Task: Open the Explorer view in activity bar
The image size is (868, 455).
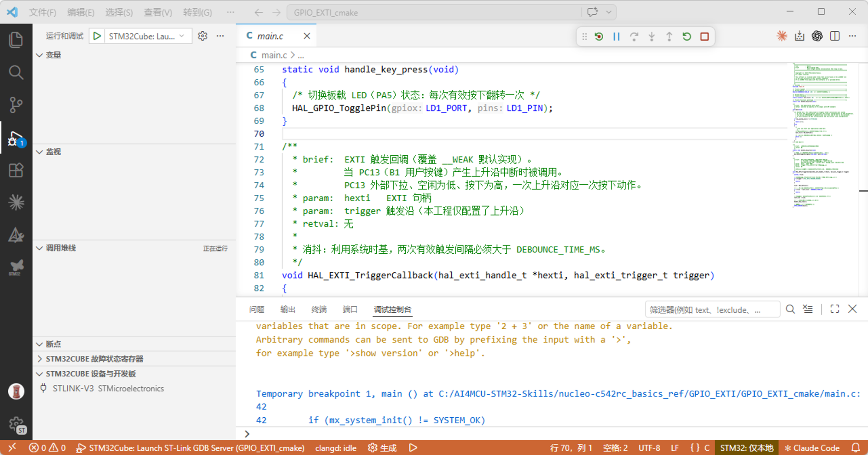Action: click(x=16, y=40)
